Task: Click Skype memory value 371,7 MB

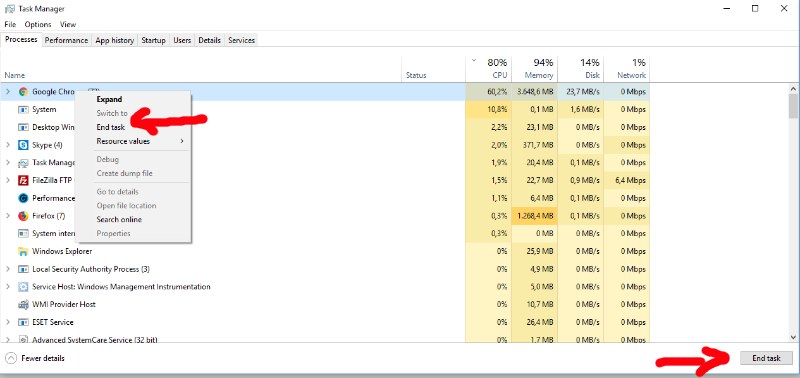Action: click(x=534, y=145)
